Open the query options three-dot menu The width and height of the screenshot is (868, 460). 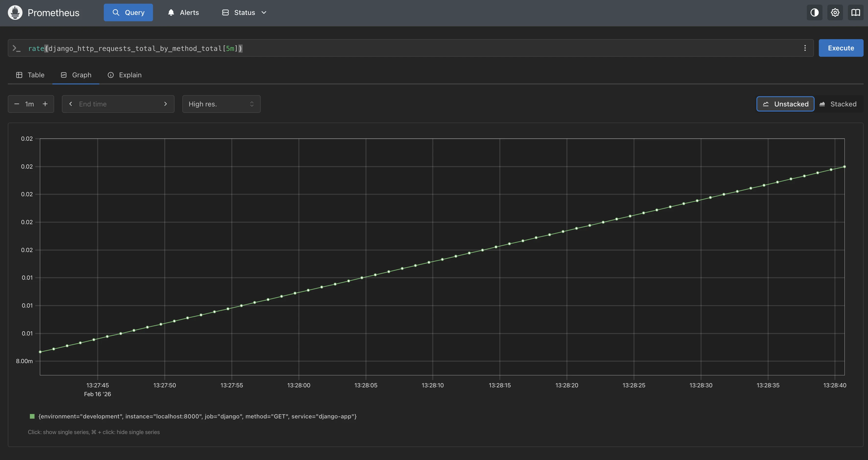pos(805,48)
